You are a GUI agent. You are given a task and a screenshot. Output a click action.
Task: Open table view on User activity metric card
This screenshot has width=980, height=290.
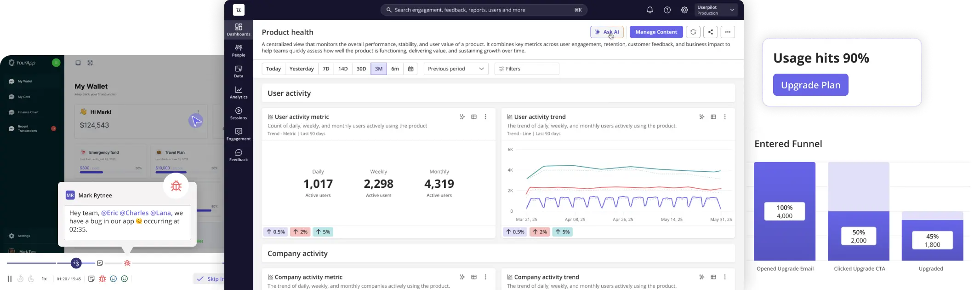coord(474,117)
